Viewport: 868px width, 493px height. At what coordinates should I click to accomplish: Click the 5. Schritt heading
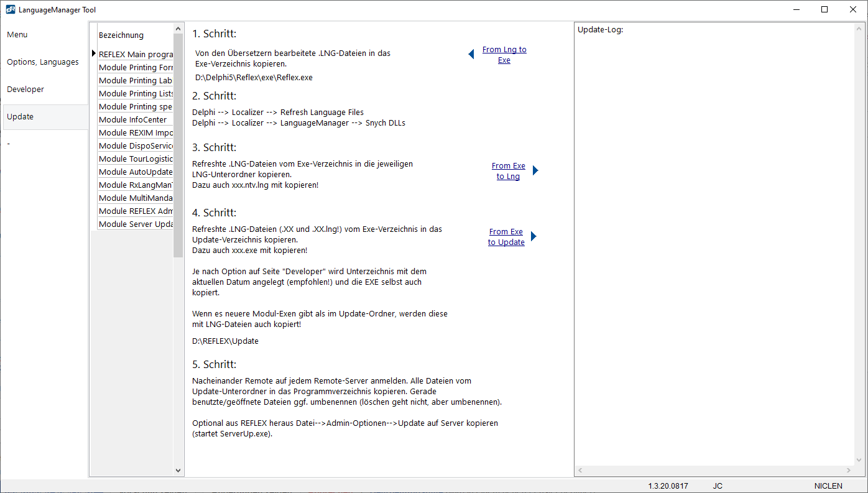click(x=215, y=365)
